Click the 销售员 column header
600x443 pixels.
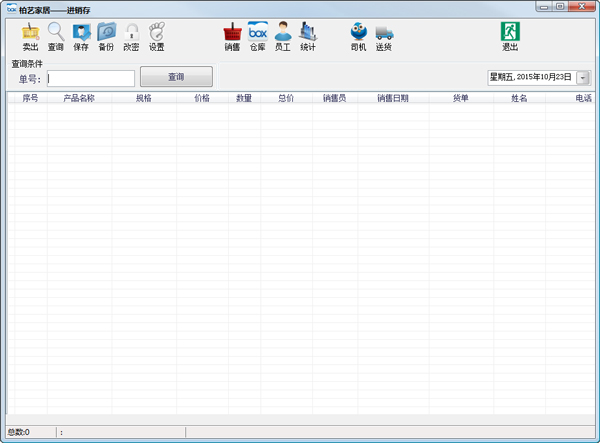coord(335,98)
